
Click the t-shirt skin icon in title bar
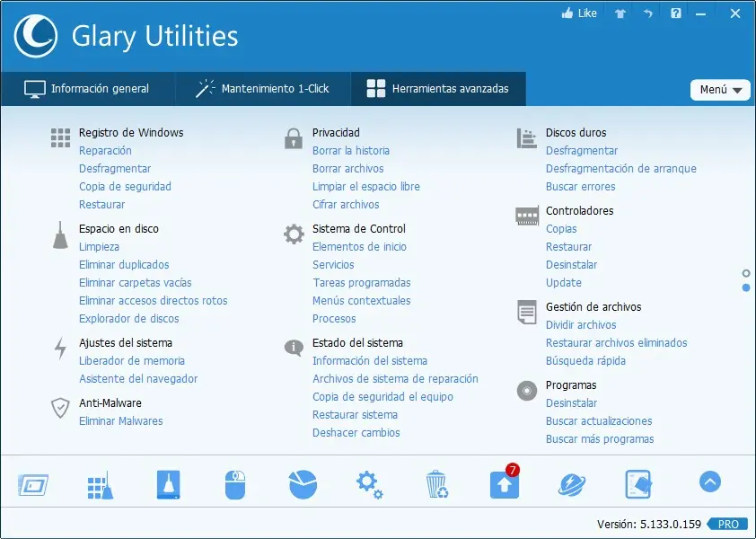pyautogui.click(x=620, y=13)
